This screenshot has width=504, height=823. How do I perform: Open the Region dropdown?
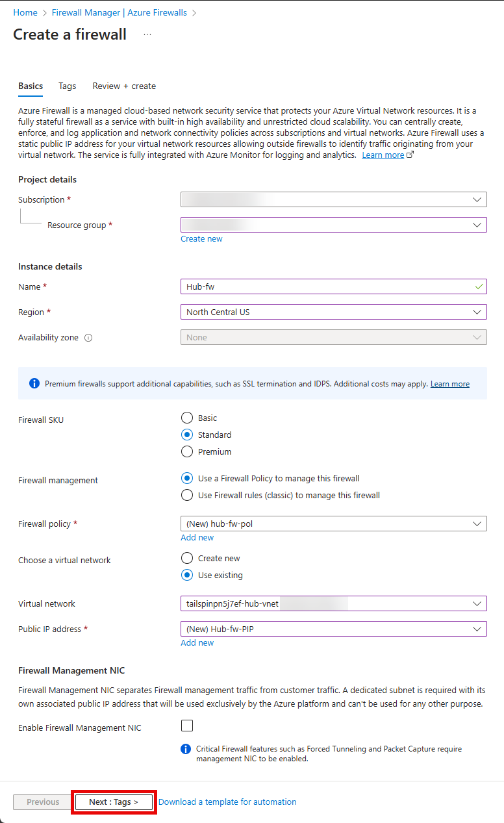(x=334, y=312)
